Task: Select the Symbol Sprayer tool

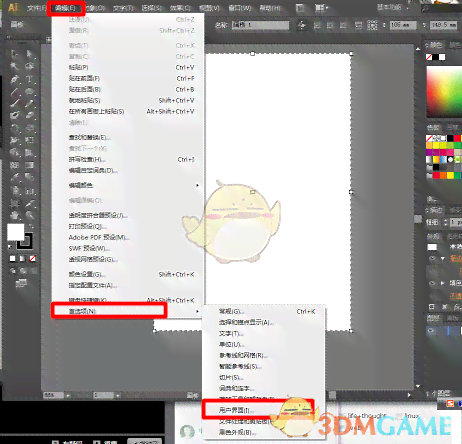Action: click(x=15, y=191)
